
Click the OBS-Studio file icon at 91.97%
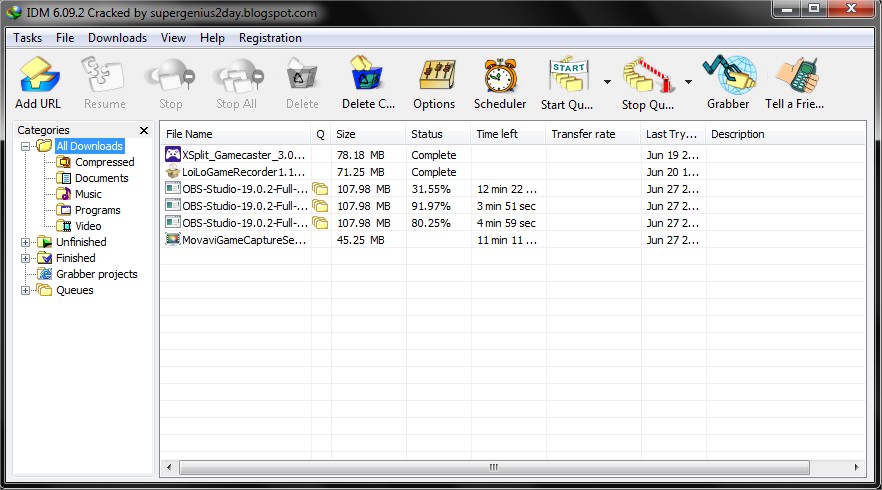(173, 205)
